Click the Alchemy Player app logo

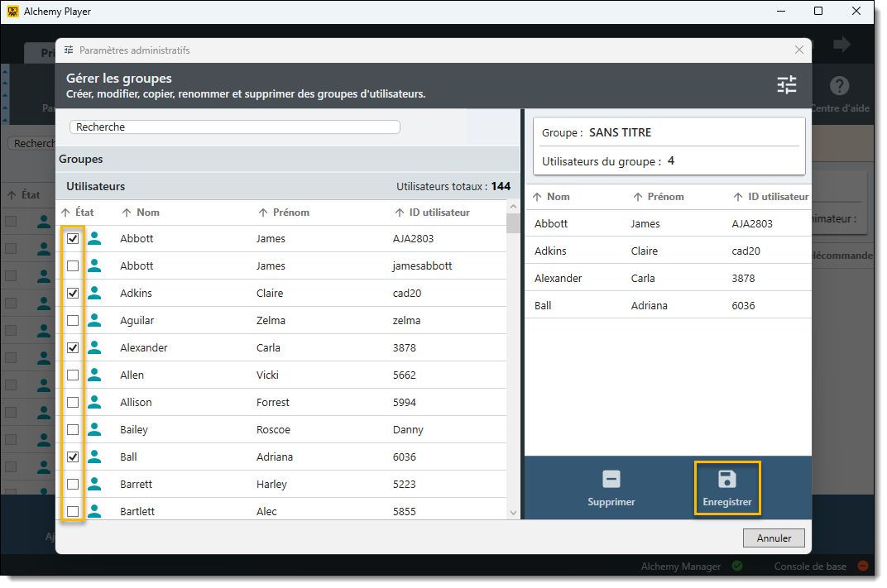coord(13,12)
